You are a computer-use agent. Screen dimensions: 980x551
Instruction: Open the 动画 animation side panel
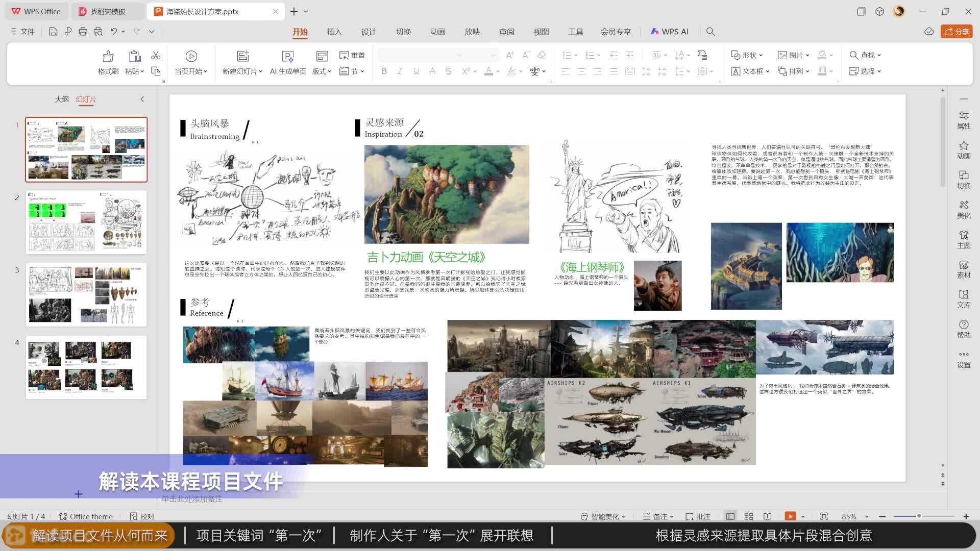[964, 151]
